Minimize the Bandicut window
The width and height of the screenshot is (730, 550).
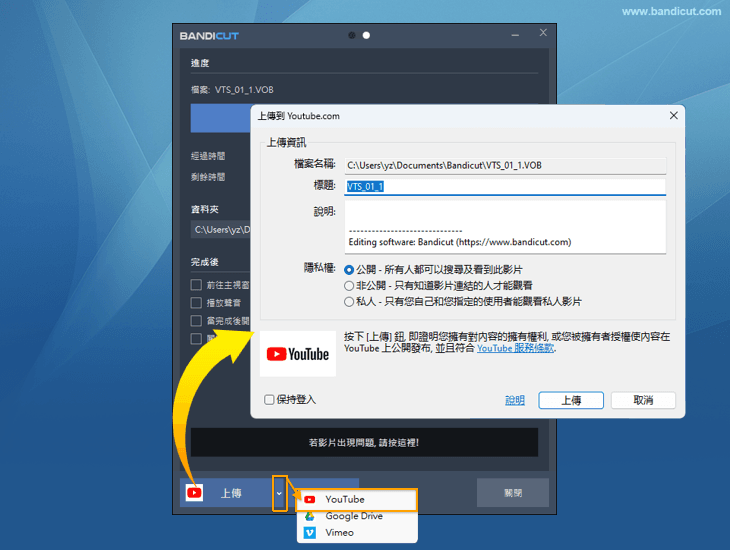click(515, 35)
